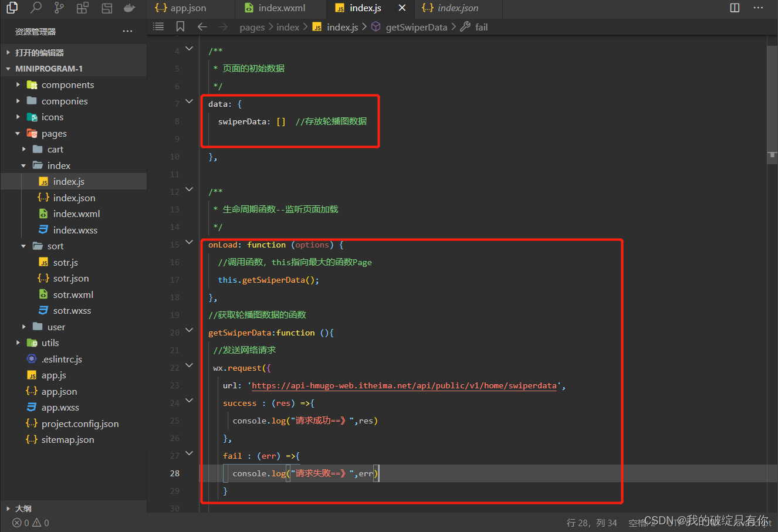Click the index folder breadcrumb segment
This screenshot has height=532, width=778.
tap(288, 27)
